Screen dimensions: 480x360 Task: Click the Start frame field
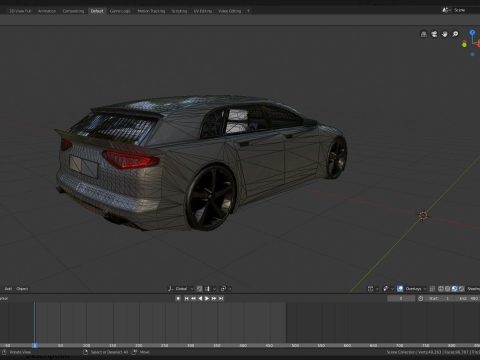(440, 298)
